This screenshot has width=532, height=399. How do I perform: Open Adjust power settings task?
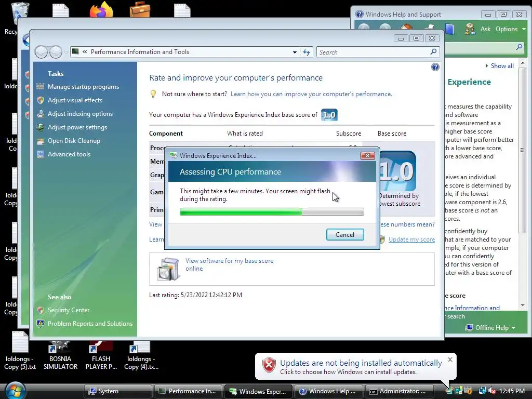tap(77, 127)
